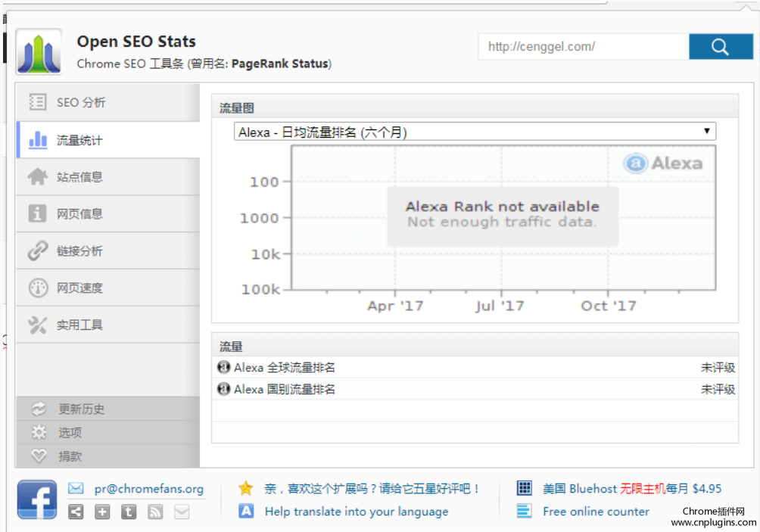Screen dimensions: 760x532
Task: Click the refresh icon beside 更新历史
Action: 39,409
